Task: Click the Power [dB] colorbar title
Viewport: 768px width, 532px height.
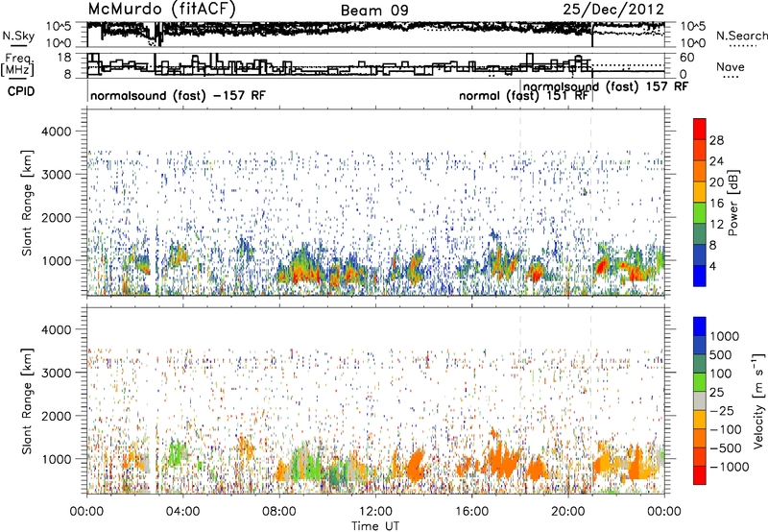Action: [x=733, y=203]
